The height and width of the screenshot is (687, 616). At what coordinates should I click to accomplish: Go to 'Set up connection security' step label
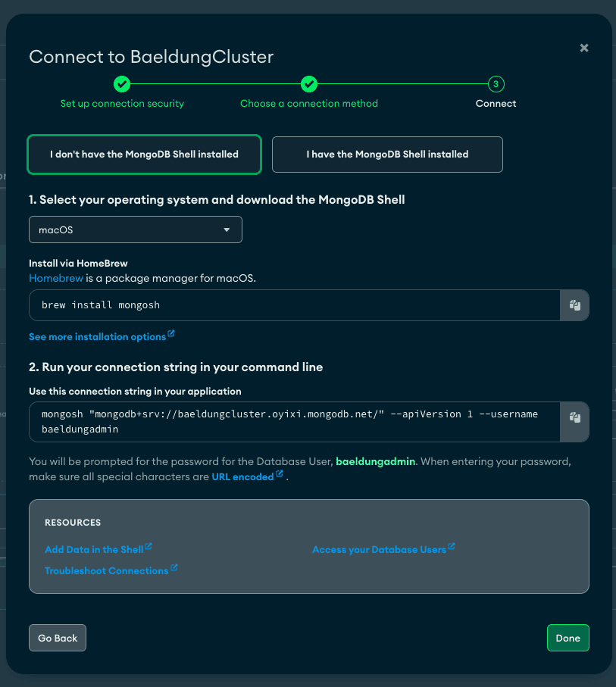click(122, 104)
